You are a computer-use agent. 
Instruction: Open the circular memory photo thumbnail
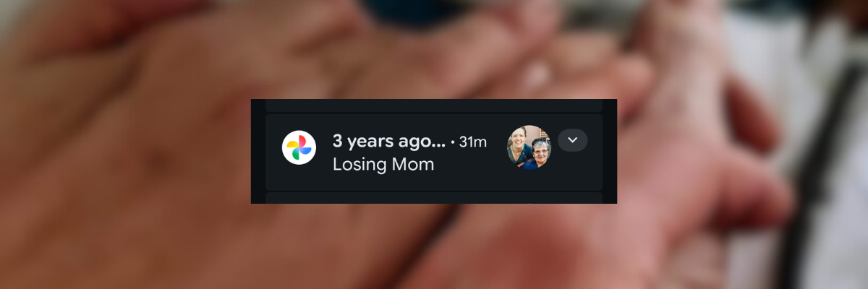tap(529, 147)
